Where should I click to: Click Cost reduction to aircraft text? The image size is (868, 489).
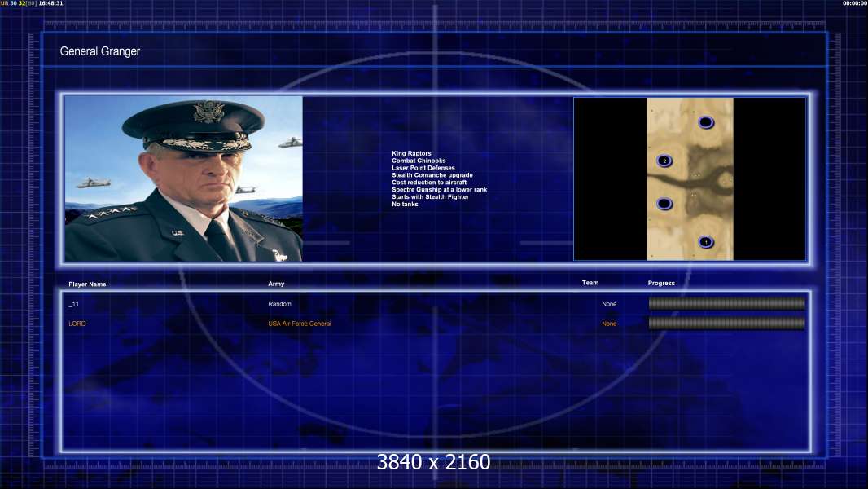(x=429, y=183)
